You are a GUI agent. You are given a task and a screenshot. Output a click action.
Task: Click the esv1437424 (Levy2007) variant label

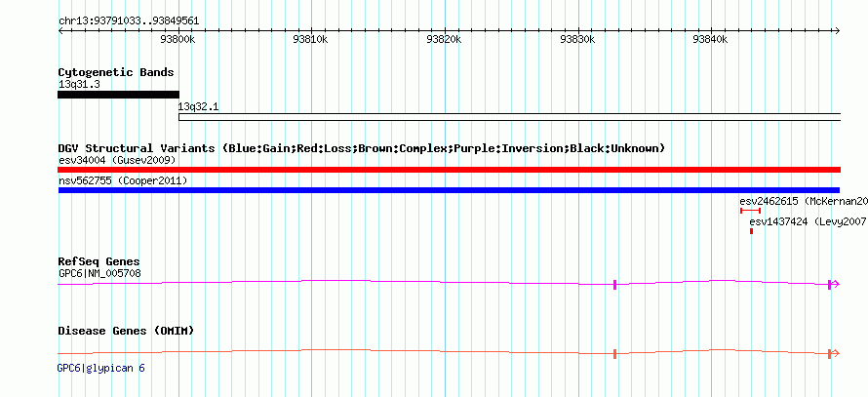pos(808,221)
